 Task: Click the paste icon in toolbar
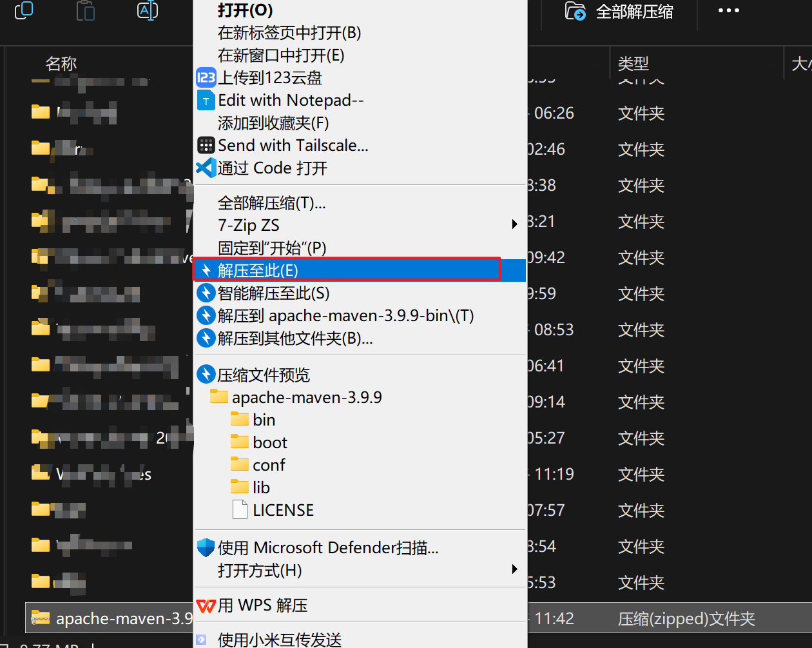tap(86, 11)
